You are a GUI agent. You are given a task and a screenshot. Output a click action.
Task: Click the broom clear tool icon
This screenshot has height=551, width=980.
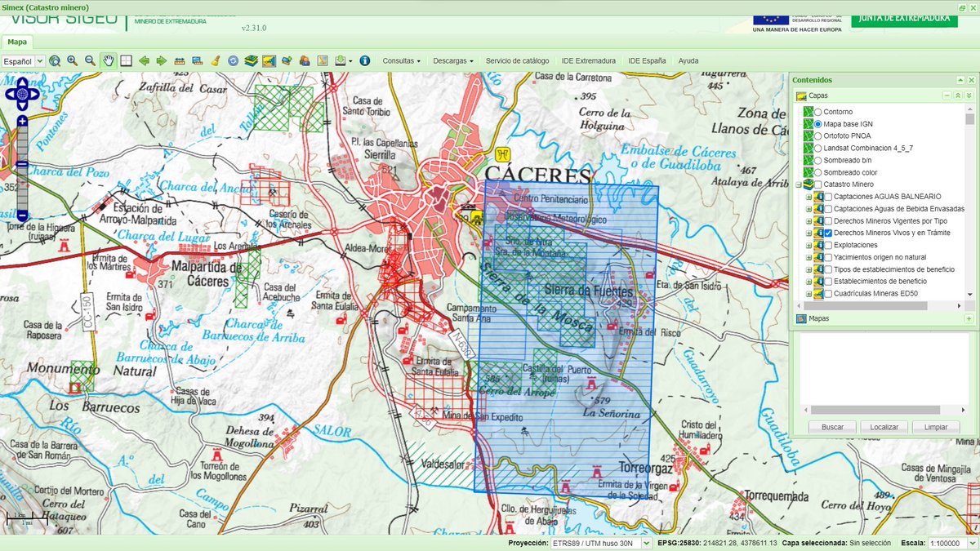tap(216, 60)
